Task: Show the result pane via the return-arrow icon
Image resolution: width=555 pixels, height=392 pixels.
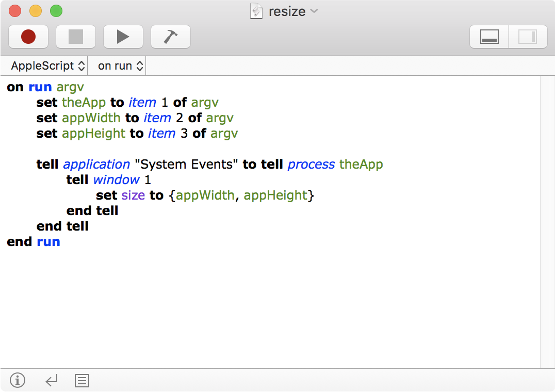Action: pyautogui.click(x=51, y=380)
